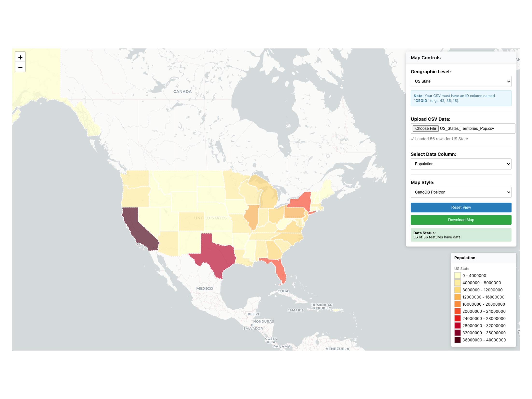Open the Geographic Level dropdown

[x=461, y=81]
